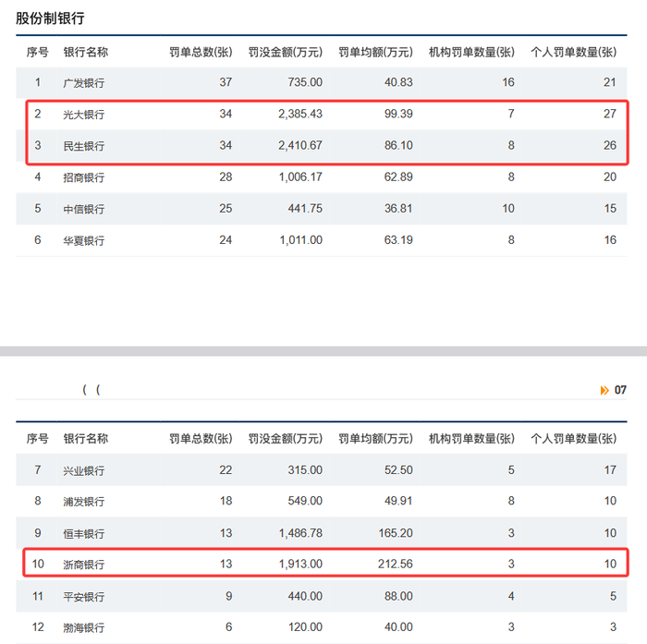The height and width of the screenshot is (644, 647).
Task: Click the 1,011.00 penalty amount cell
Action: [300, 240]
